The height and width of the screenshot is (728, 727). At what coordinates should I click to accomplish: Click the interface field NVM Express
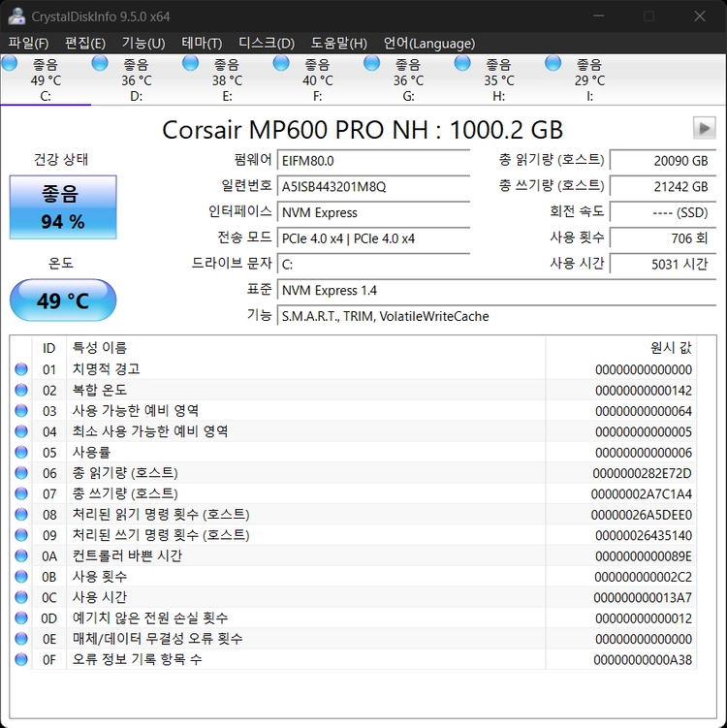(x=374, y=212)
